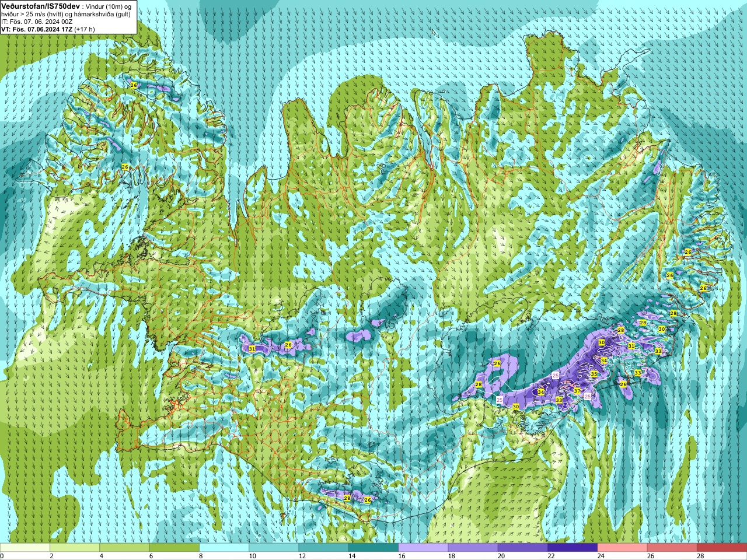
Task: Pick the pale yellow 0–2 legend swatch
Action: pyautogui.click(x=25, y=548)
